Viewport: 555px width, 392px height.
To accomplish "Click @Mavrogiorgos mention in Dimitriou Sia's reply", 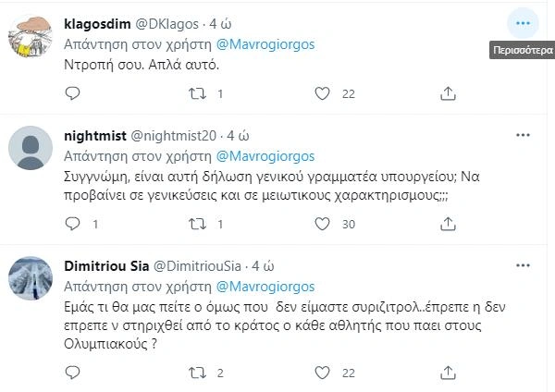I will [x=265, y=285].
